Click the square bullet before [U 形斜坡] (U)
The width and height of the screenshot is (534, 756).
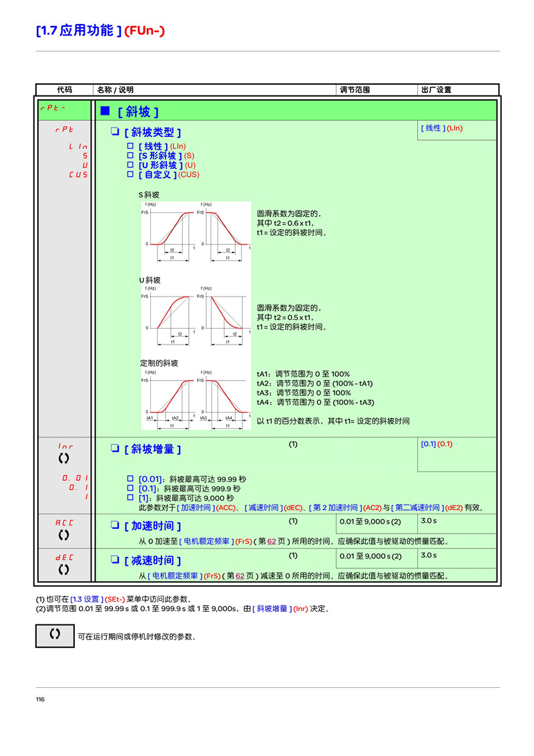click(x=130, y=164)
